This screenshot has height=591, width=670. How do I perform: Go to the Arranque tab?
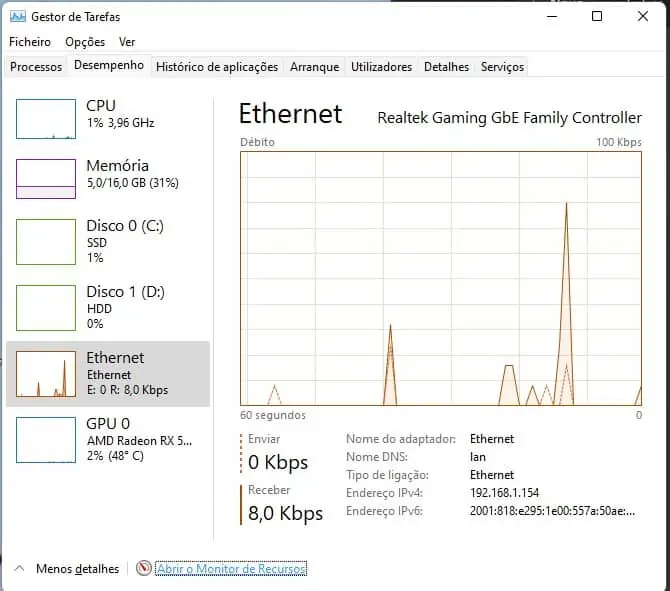(314, 67)
